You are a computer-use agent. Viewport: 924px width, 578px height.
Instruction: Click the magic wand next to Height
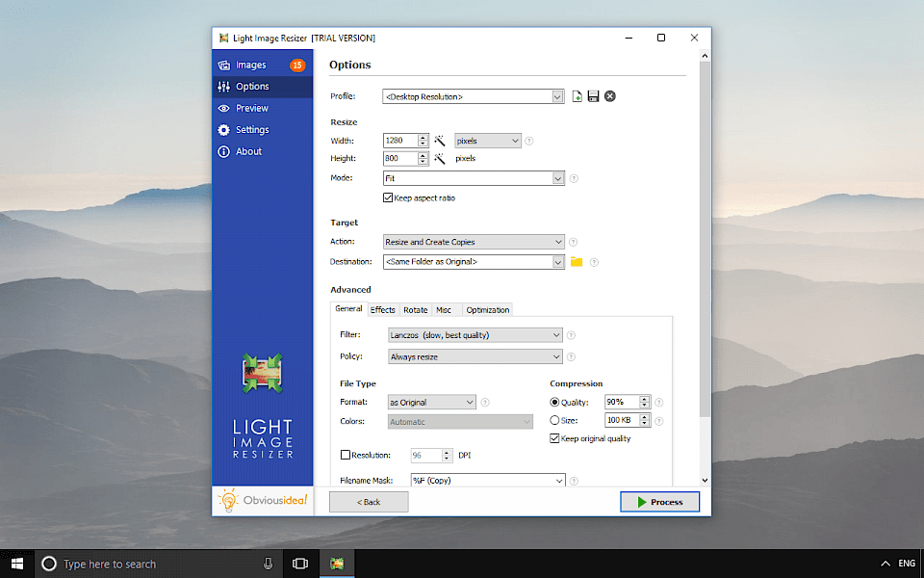(440, 158)
